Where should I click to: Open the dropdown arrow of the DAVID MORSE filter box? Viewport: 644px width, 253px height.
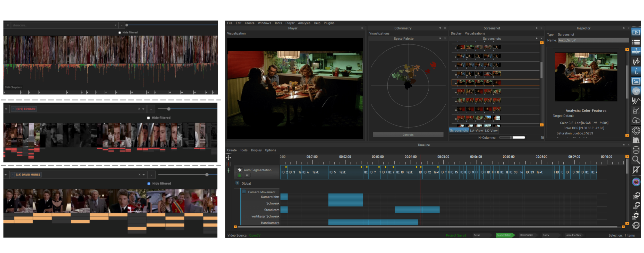pos(143,175)
